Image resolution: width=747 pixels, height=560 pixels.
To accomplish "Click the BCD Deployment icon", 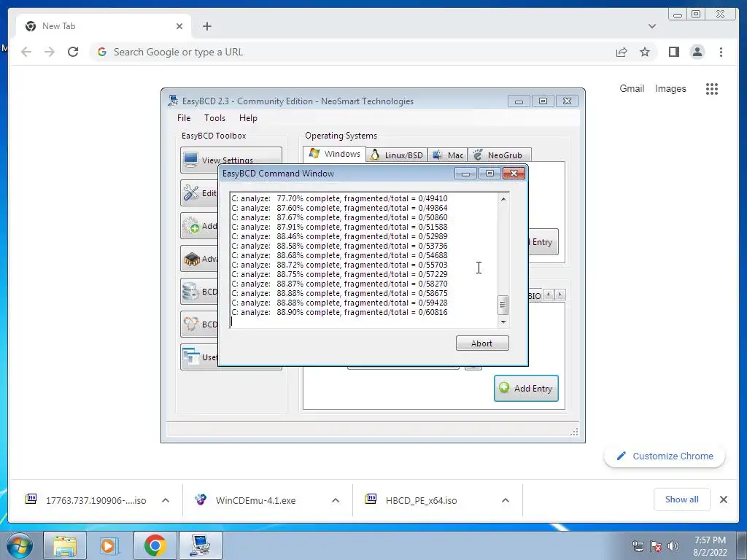I will pos(191,324).
